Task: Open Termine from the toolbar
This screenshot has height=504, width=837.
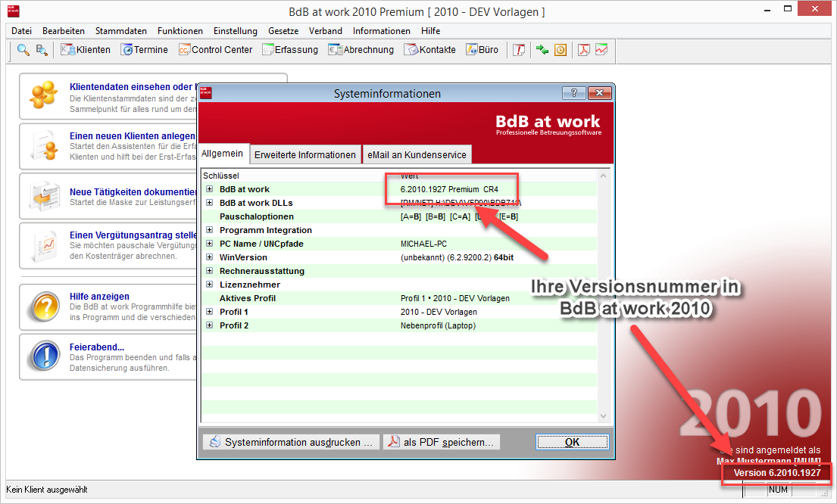Action: click(145, 50)
